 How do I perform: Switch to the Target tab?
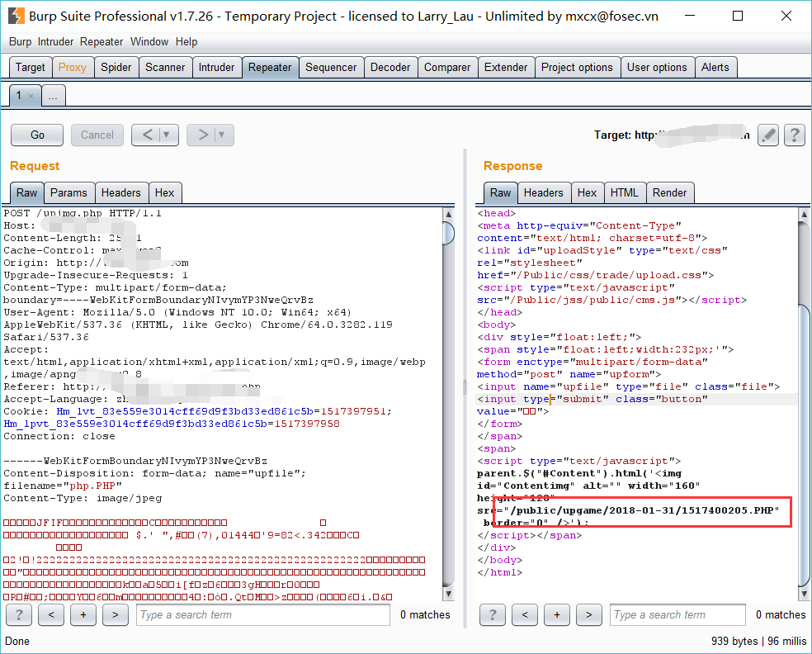click(31, 68)
